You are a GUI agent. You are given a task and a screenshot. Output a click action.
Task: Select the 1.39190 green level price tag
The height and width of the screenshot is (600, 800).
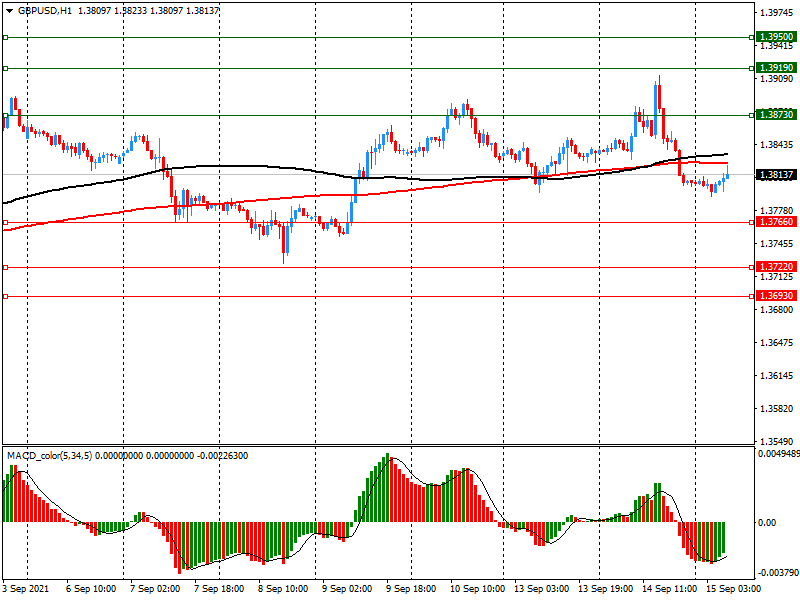tap(777, 68)
